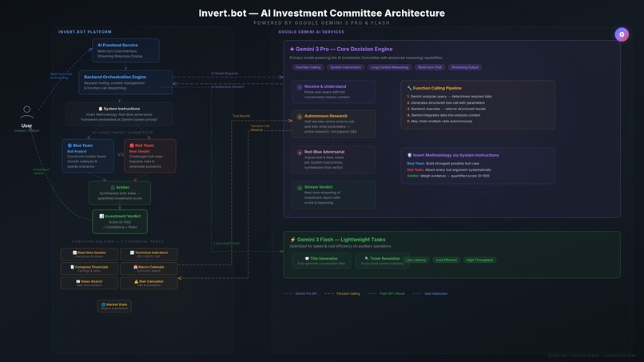Click the clipboard icon beside System Instructions heading
Image resolution: width=644 pixels, height=362 pixels.
tap(100, 109)
